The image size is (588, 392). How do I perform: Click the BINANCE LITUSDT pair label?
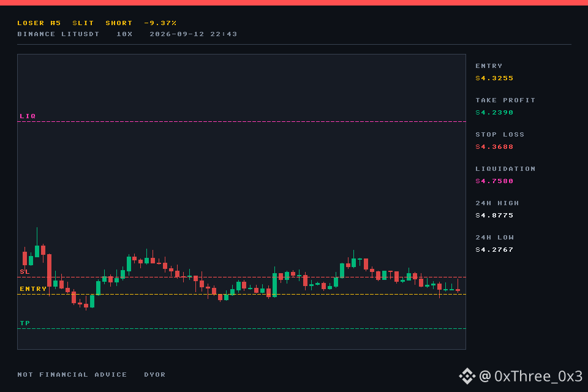58,34
